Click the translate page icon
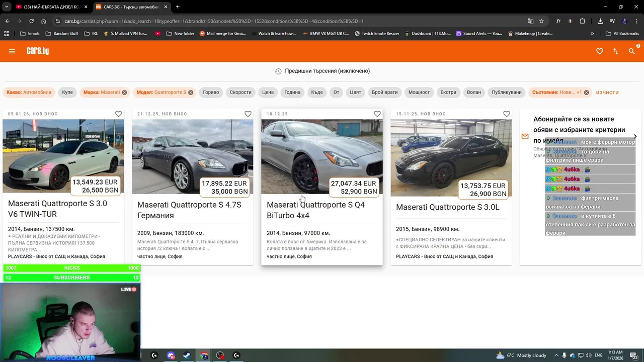This screenshot has height=362, width=644. pos(530,21)
